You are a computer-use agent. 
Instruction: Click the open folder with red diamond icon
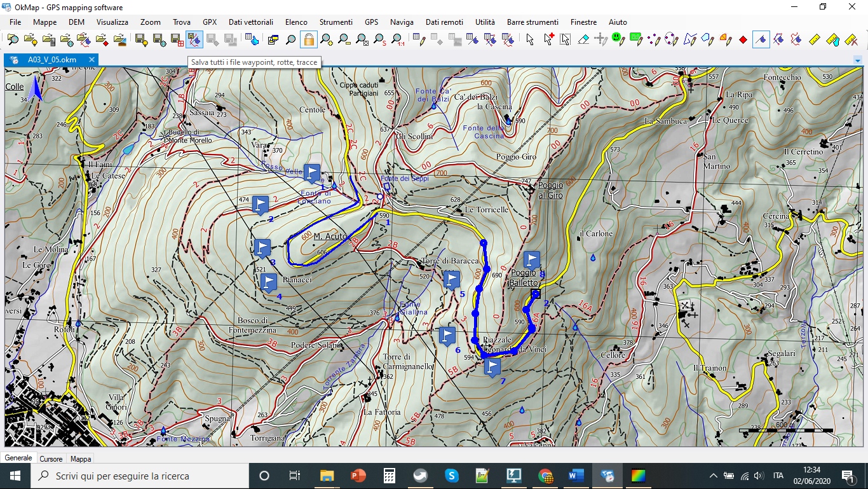pyautogui.click(x=102, y=40)
